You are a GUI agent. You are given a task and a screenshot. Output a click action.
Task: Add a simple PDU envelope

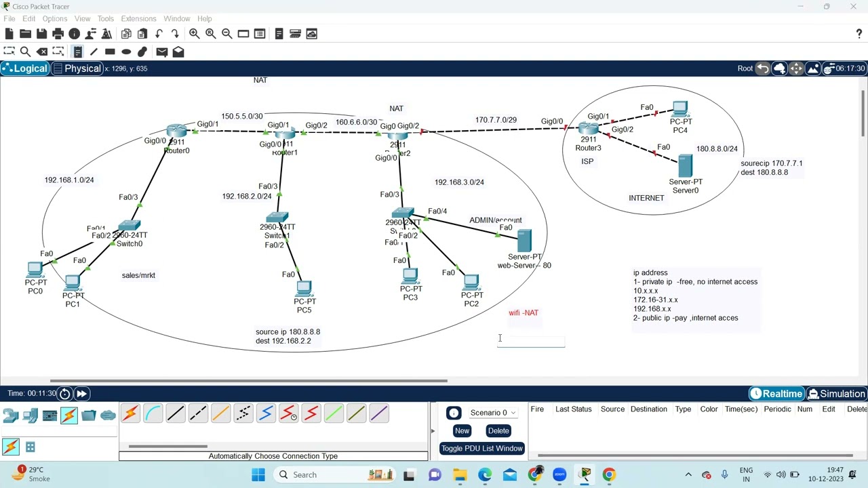[x=161, y=52]
